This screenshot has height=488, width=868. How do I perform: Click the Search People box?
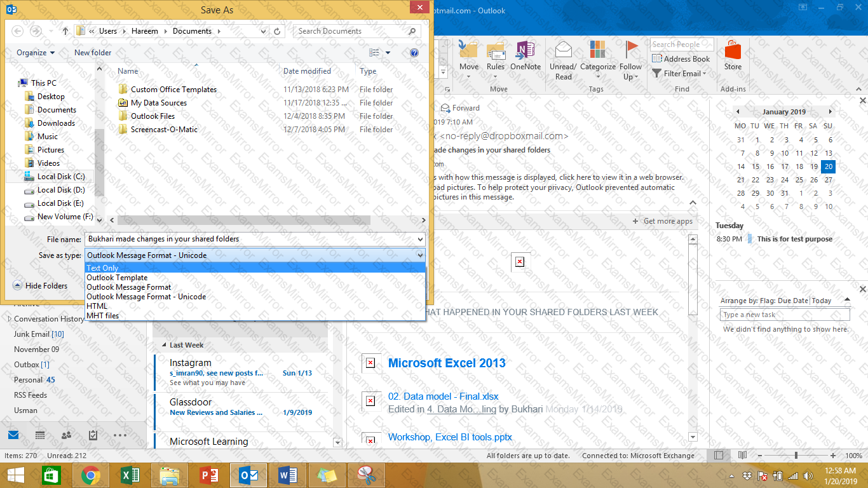[x=681, y=44]
